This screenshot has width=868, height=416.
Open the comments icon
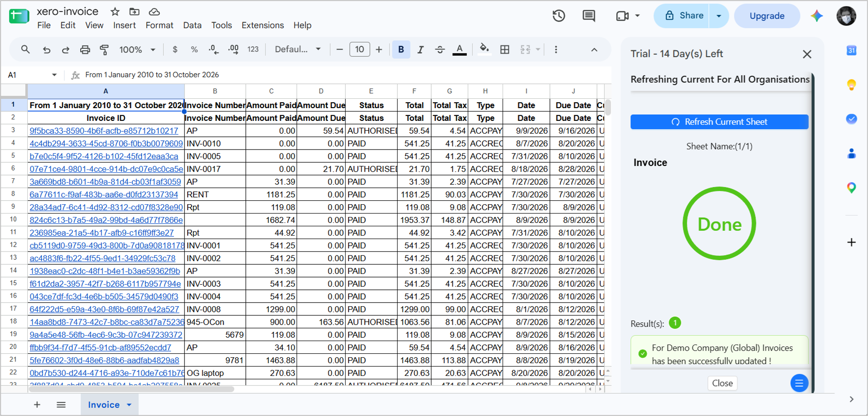[589, 16]
